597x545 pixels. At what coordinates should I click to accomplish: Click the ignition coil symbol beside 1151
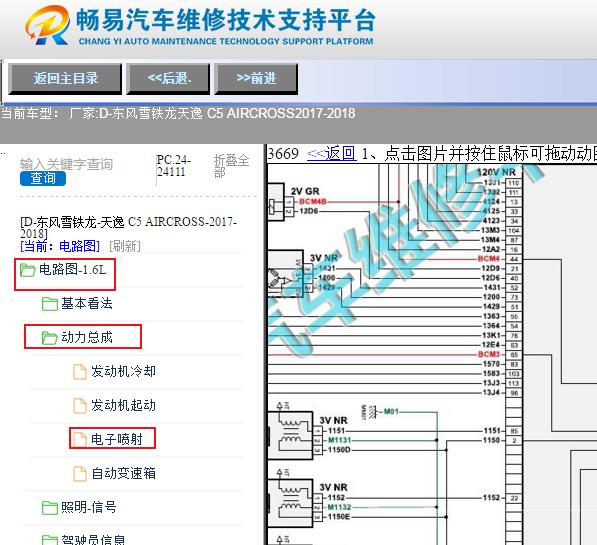290,435
